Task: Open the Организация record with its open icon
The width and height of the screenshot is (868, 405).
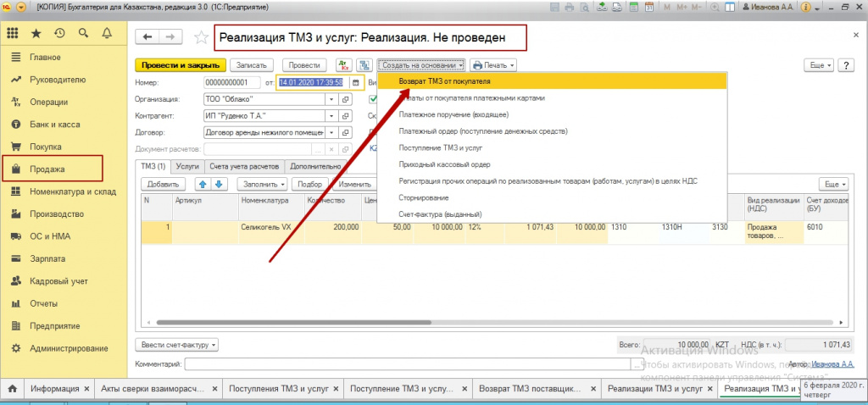Action: (345, 100)
